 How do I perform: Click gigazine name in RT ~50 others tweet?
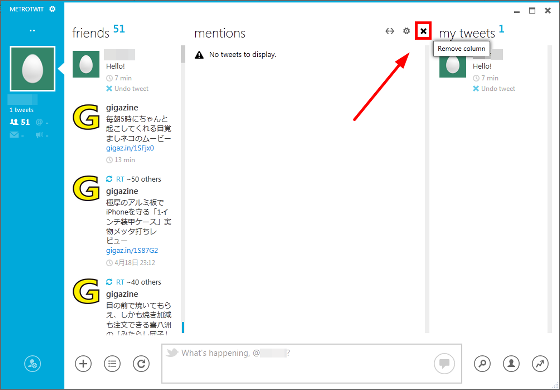pyautogui.click(x=122, y=191)
